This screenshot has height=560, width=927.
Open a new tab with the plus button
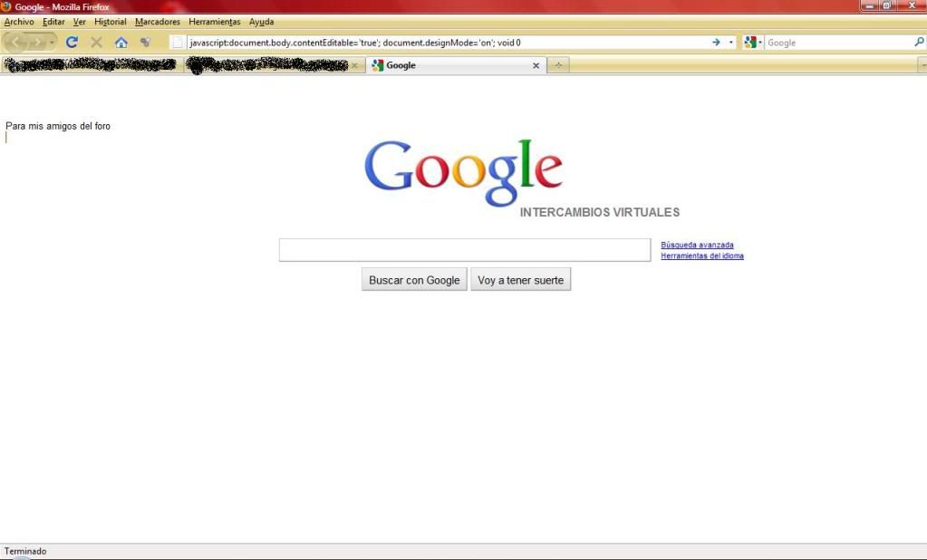[558, 65]
